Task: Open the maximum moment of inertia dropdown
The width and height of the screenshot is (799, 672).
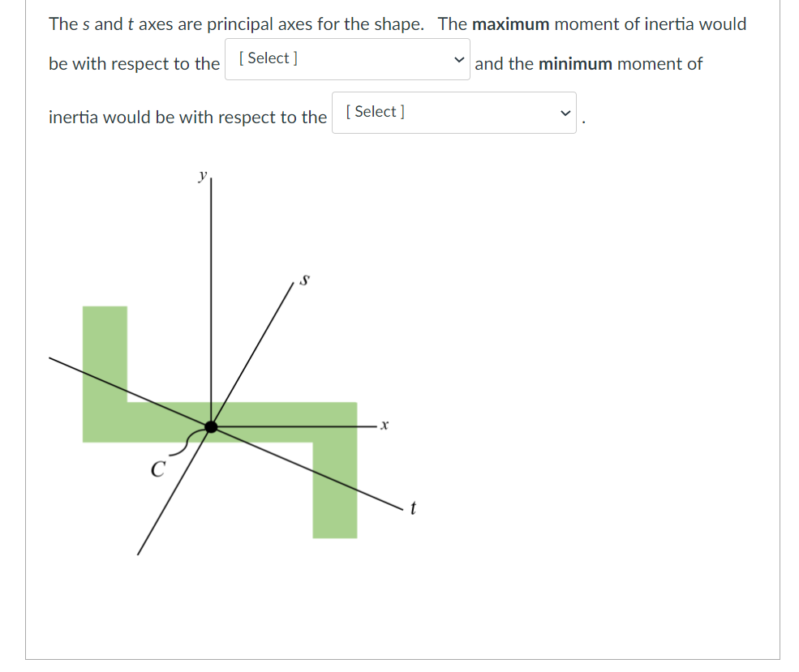Action: (347, 58)
